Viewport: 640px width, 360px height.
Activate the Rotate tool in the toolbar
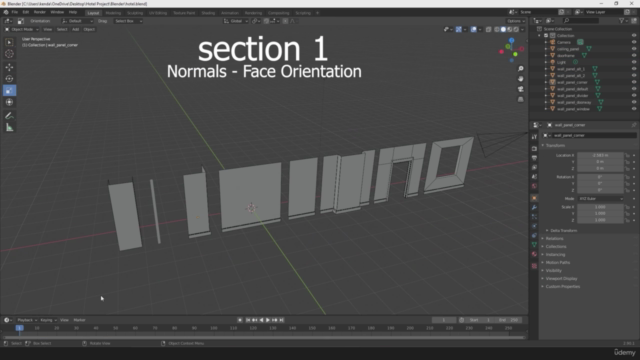pos(9,79)
